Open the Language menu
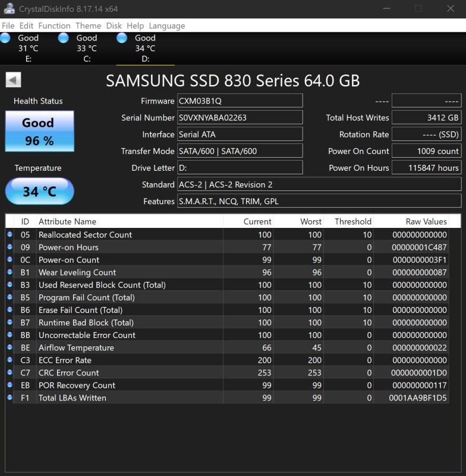 pyautogui.click(x=167, y=26)
